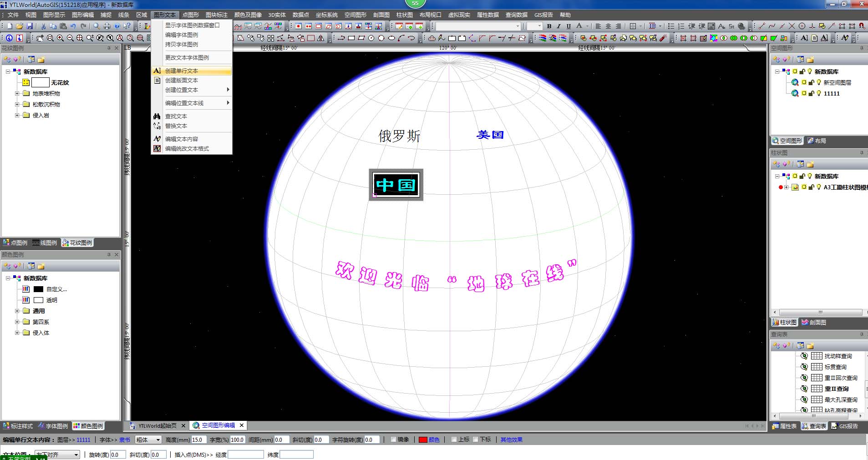Click the 经度 longitude input field
The image size is (868, 460).
click(245, 455)
